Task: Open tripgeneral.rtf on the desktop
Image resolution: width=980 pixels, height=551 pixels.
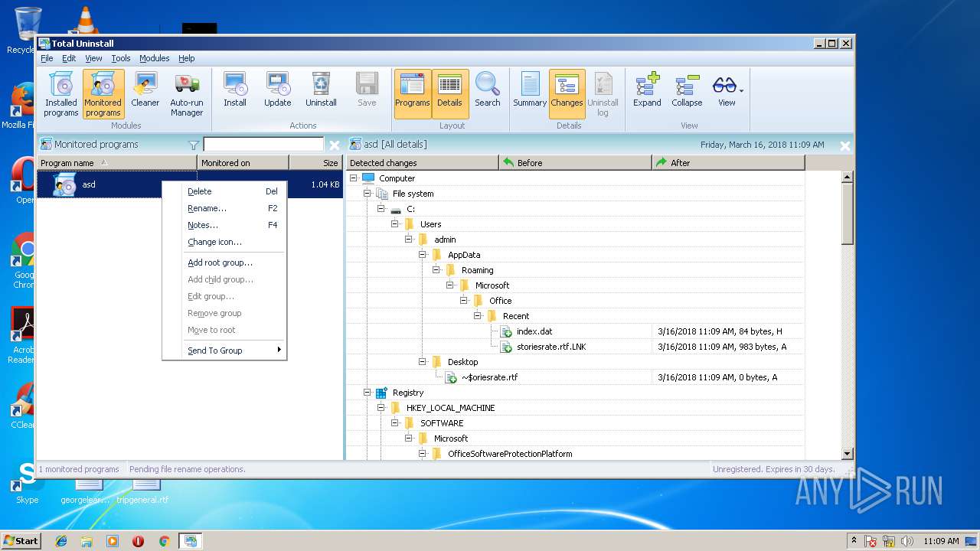Action: pos(143,490)
